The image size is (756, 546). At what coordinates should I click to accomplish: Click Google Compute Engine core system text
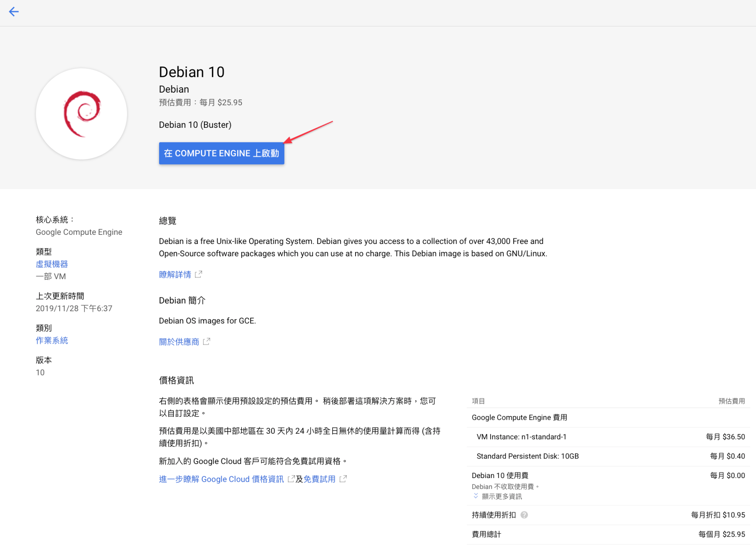pos(79,232)
